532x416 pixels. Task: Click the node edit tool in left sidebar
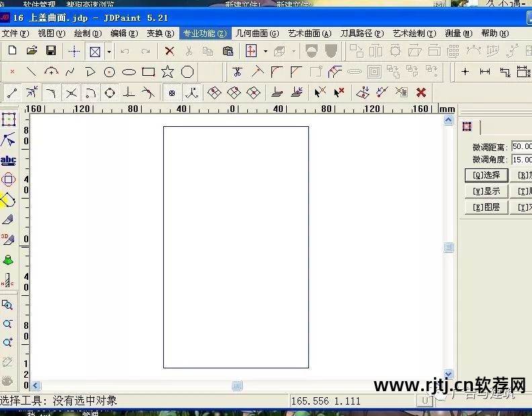8,140
